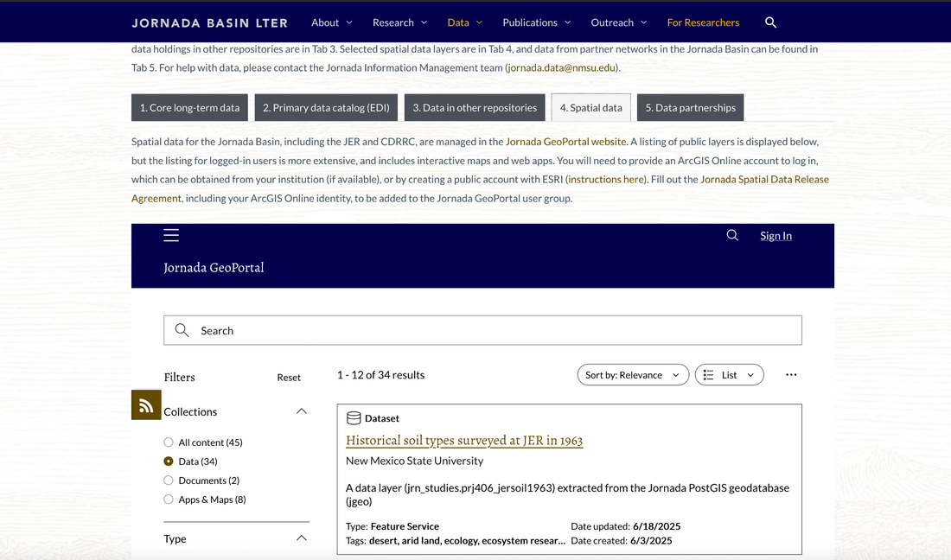
Task: Click the RSS feed icon
Action: 146,404
